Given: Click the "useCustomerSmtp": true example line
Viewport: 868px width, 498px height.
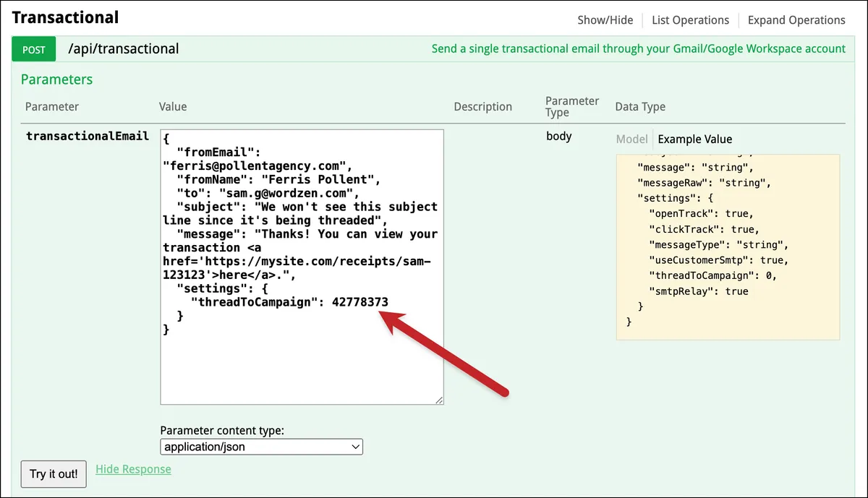Looking at the screenshot, I should (719, 260).
